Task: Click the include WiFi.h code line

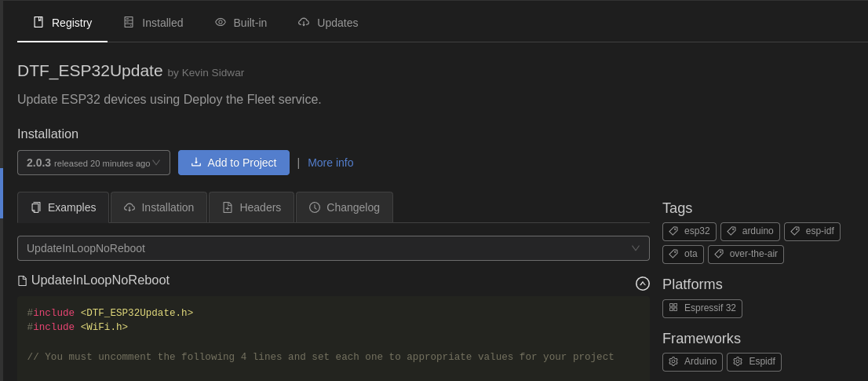Action: [x=78, y=328]
